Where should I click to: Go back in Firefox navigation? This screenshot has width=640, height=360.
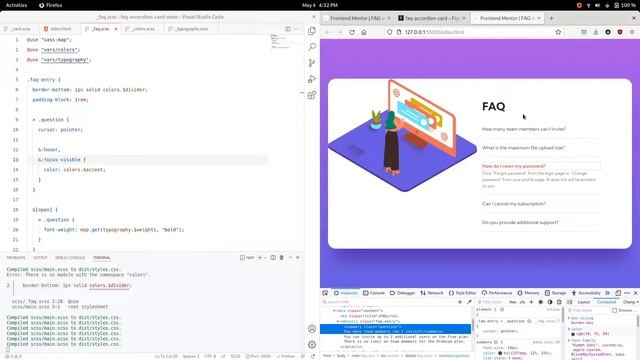click(x=327, y=32)
